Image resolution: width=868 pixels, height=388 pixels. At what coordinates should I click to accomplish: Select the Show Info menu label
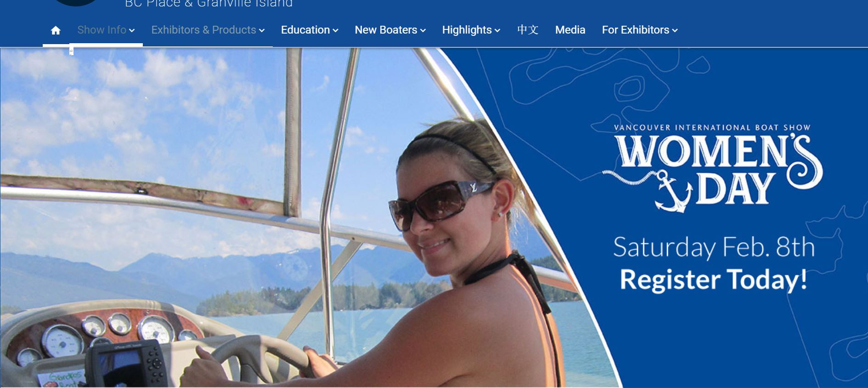click(101, 30)
